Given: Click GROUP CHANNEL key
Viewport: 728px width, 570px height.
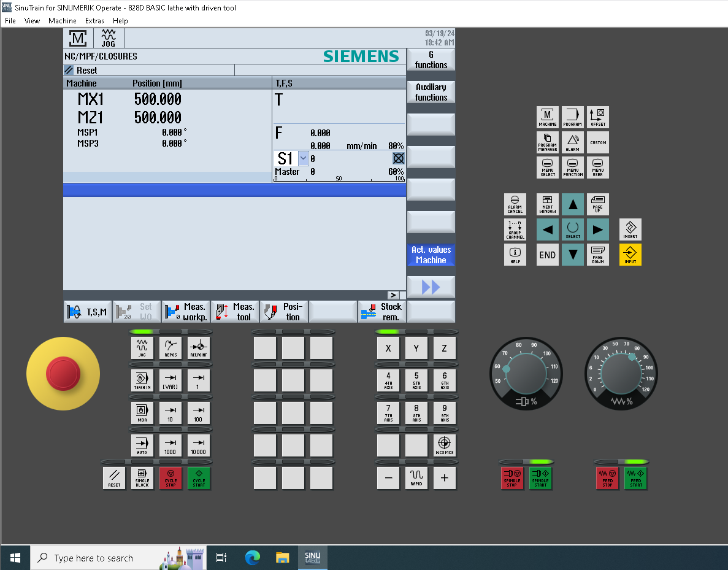Looking at the screenshot, I should tap(515, 229).
